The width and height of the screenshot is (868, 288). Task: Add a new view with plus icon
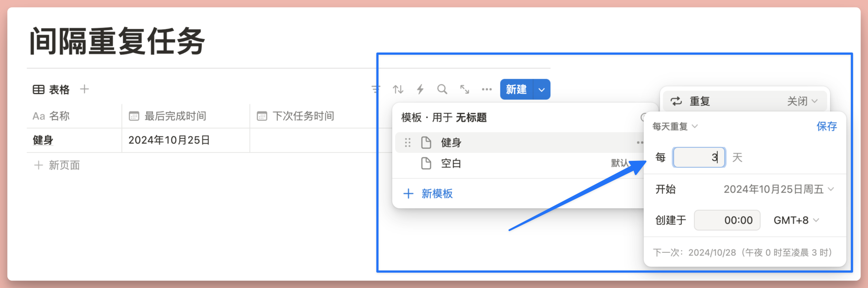click(84, 89)
